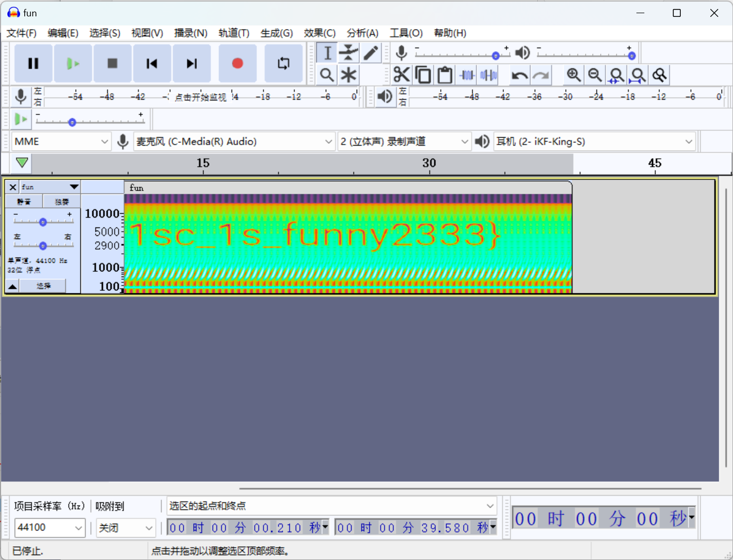The image size is (733, 560).
Task: Click the fun track gain slider
Action: [43, 222]
